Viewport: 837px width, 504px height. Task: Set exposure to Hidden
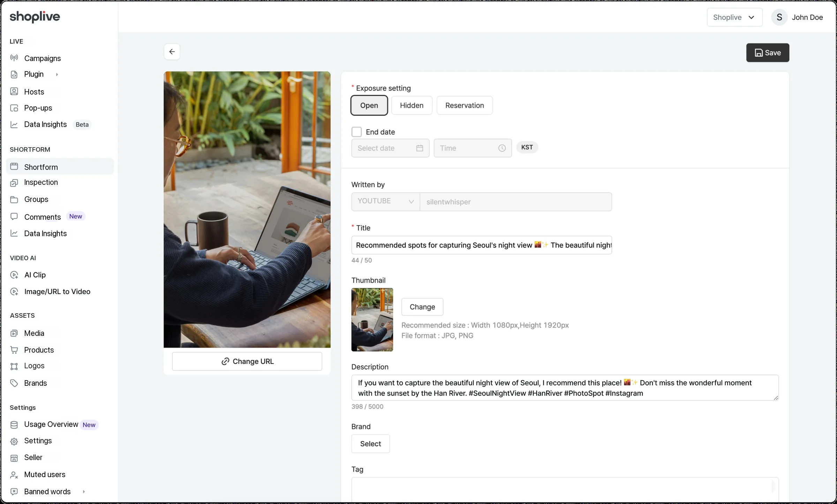(x=412, y=105)
